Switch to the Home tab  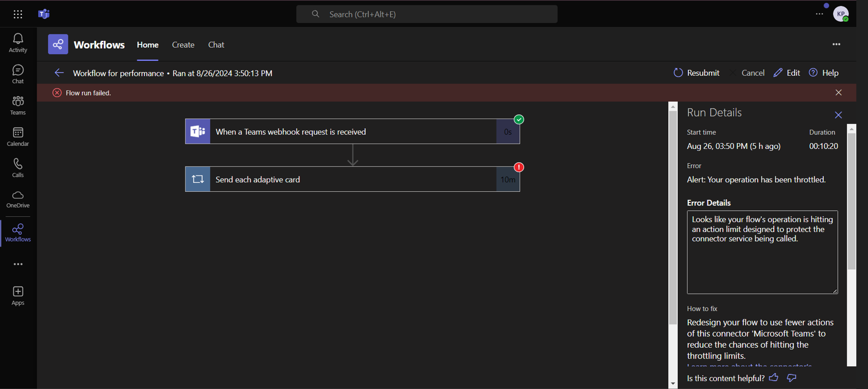click(x=148, y=45)
